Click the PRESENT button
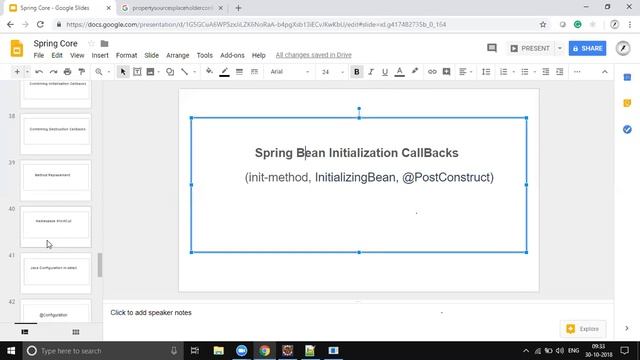This screenshot has width=640, height=360. coord(530,48)
